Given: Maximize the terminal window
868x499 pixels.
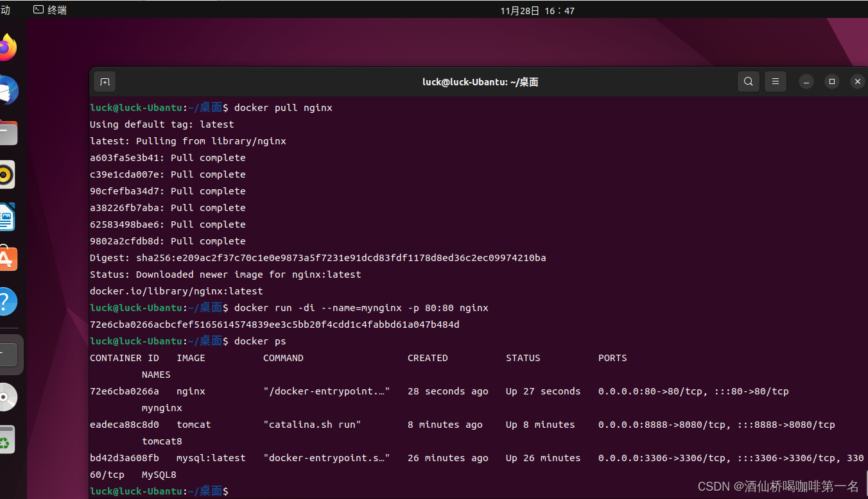Looking at the screenshot, I should pos(832,81).
